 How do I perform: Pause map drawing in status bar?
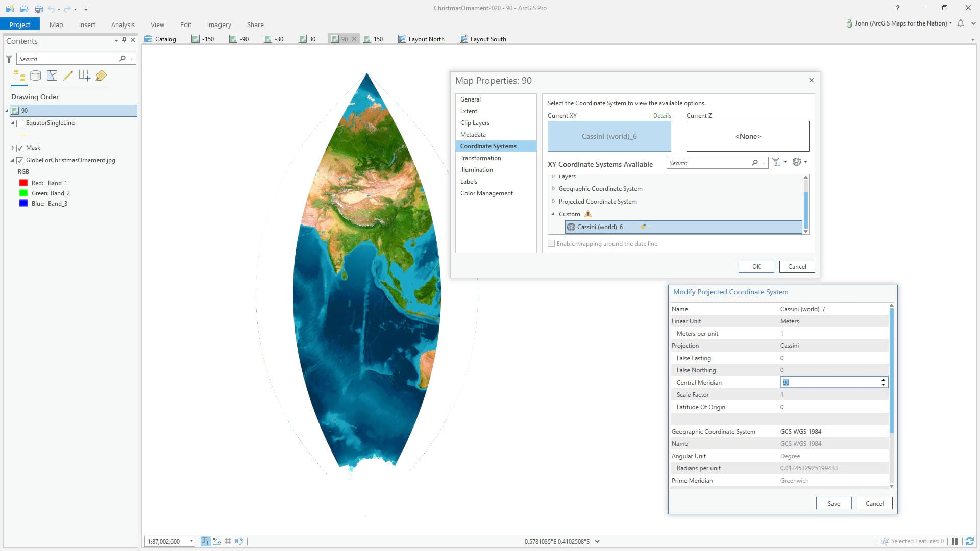pyautogui.click(x=954, y=541)
